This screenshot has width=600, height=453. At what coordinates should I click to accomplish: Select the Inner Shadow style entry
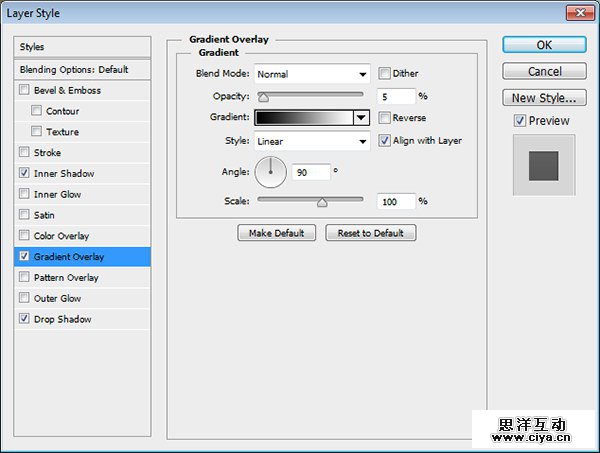coord(64,174)
